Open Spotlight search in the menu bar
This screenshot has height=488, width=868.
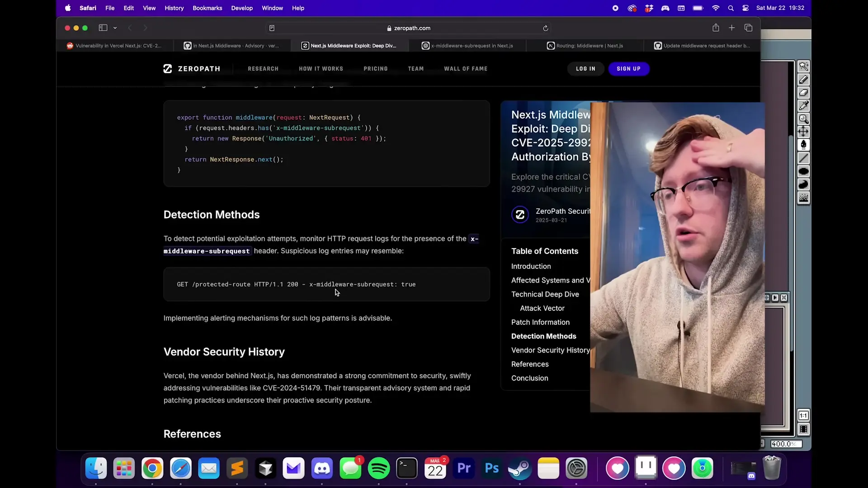tap(731, 8)
